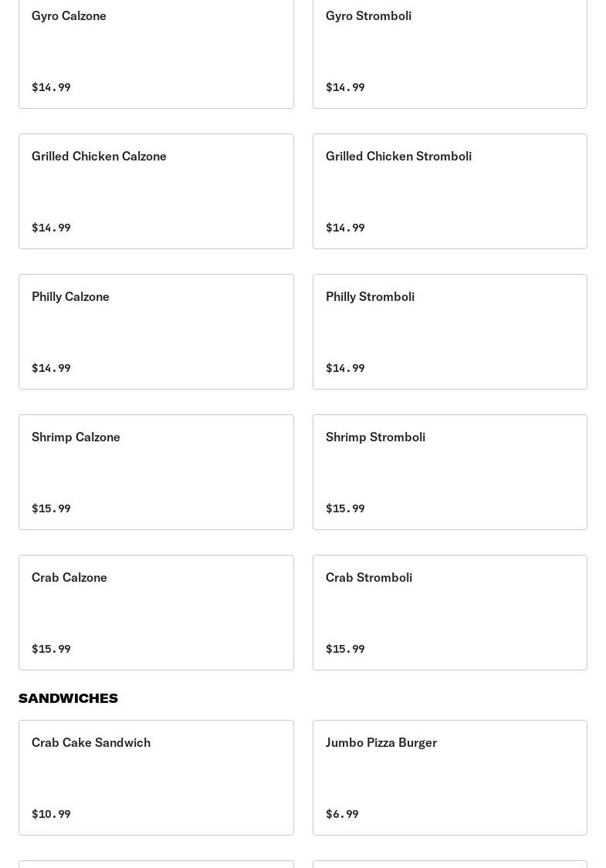Click the Grilled Chicken Stromboli $14.99 price
Viewport: 606px width, 868px height.
345,228
